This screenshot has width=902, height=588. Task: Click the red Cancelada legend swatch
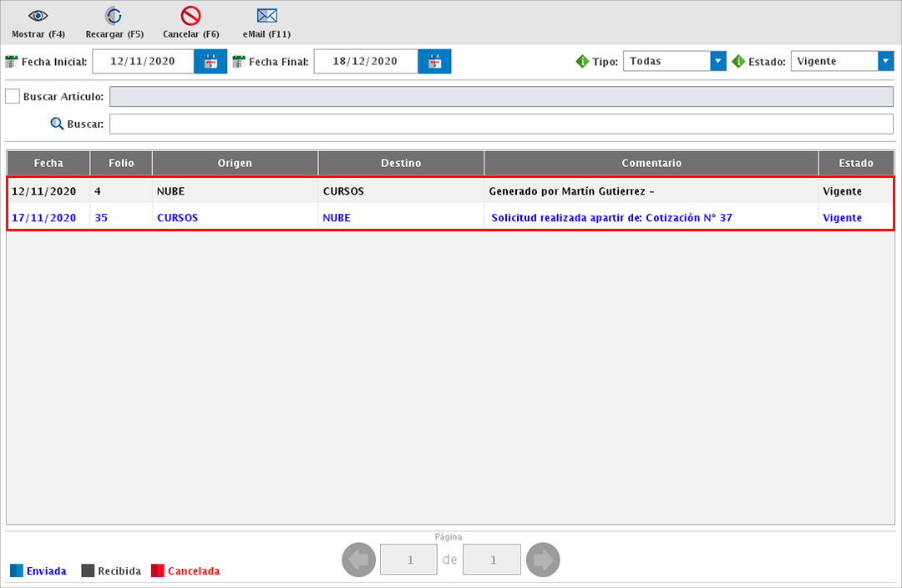pyautogui.click(x=158, y=571)
